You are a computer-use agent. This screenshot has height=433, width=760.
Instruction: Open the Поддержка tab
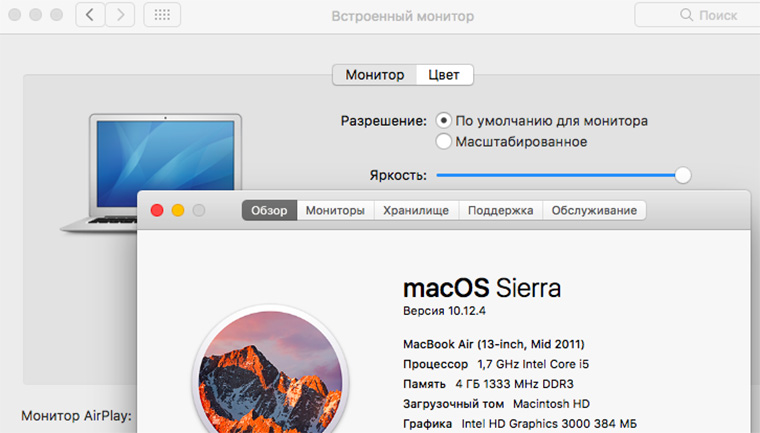click(x=500, y=210)
